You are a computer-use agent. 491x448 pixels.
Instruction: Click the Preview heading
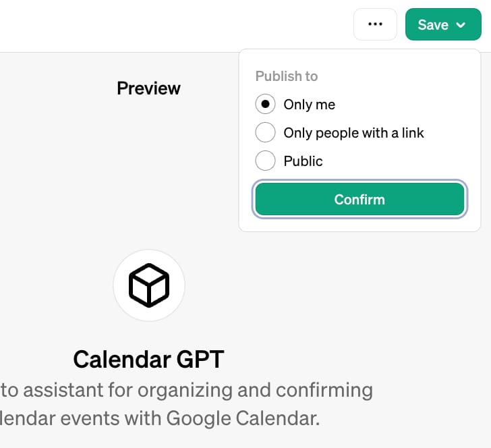pyautogui.click(x=148, y=88)
